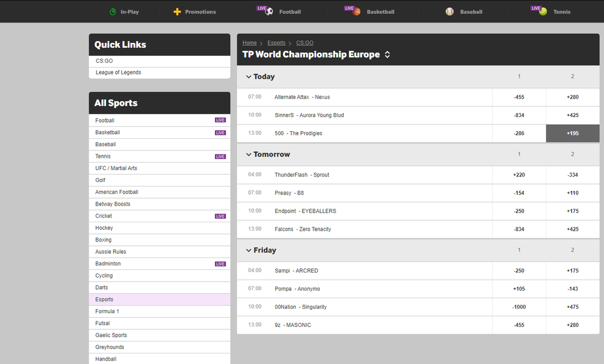
Task: Select Formula 1 in All Sports
Action: click(x=160, y=311)
